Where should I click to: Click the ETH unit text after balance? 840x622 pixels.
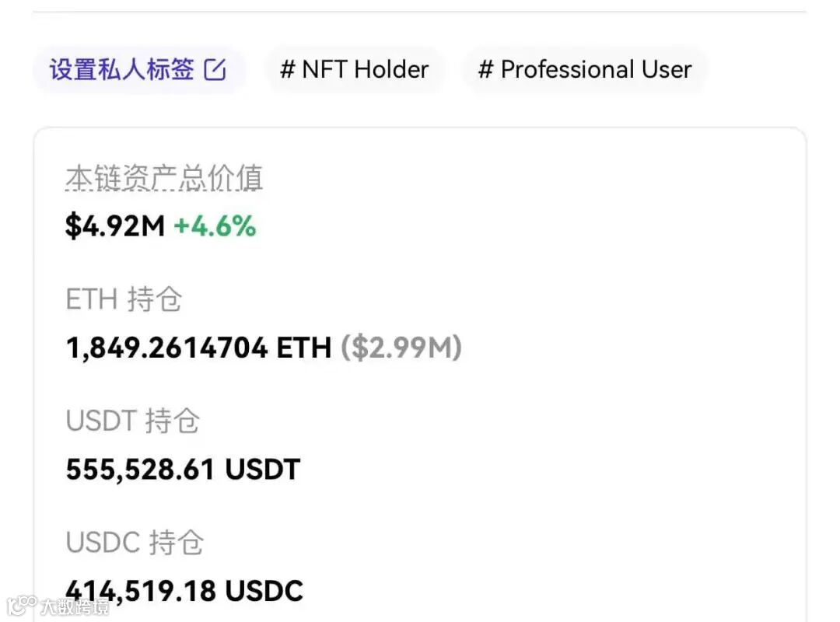tap(304, 348)
